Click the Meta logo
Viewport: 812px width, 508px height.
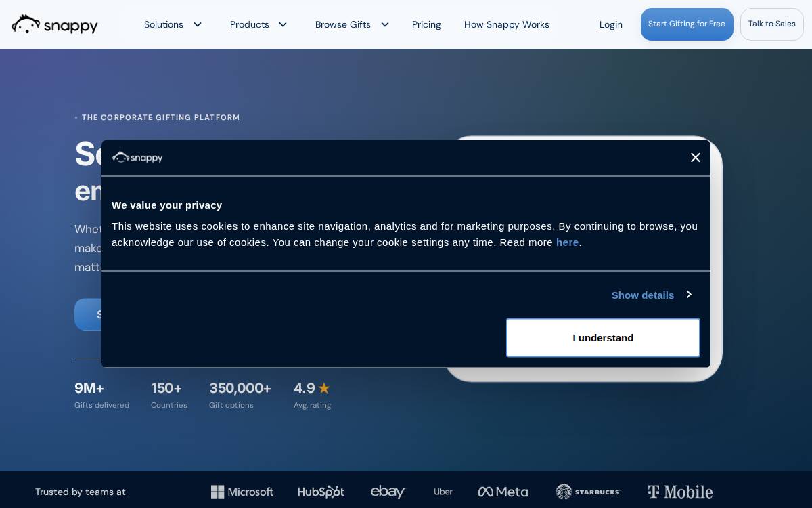[x=503, y=492]
